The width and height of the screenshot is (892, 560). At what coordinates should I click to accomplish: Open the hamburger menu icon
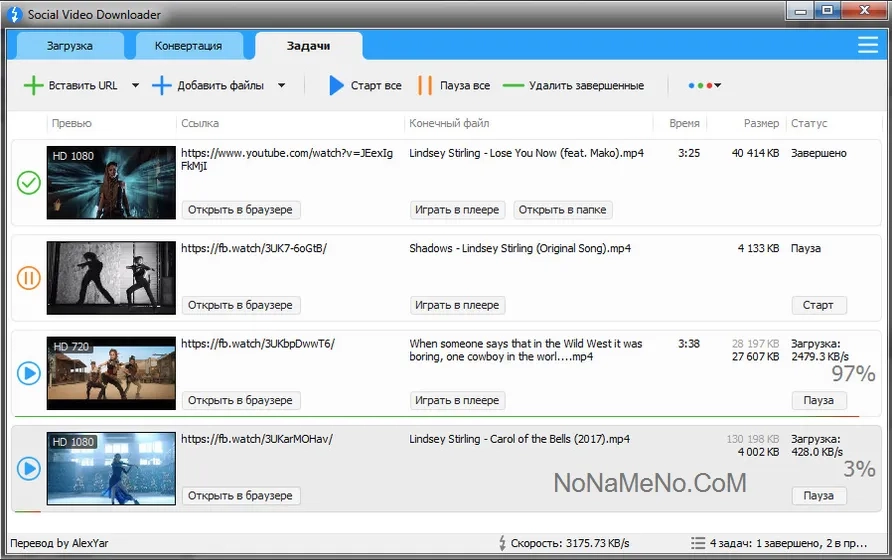tap(868, 45)
